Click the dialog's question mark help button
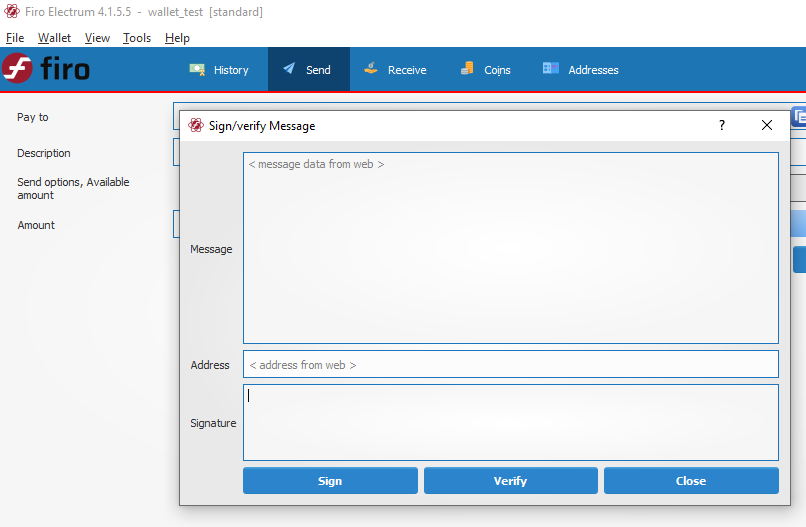 722,126
